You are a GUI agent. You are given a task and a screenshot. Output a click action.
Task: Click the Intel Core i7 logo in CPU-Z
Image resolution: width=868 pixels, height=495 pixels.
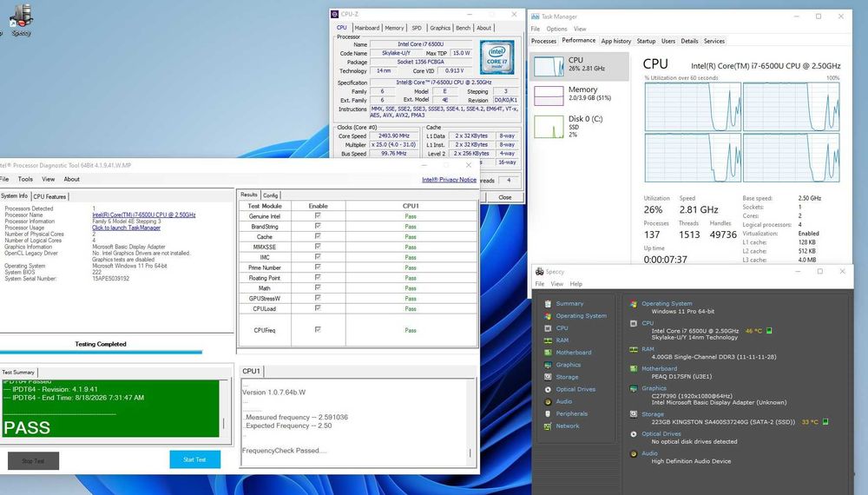[496, 57]
